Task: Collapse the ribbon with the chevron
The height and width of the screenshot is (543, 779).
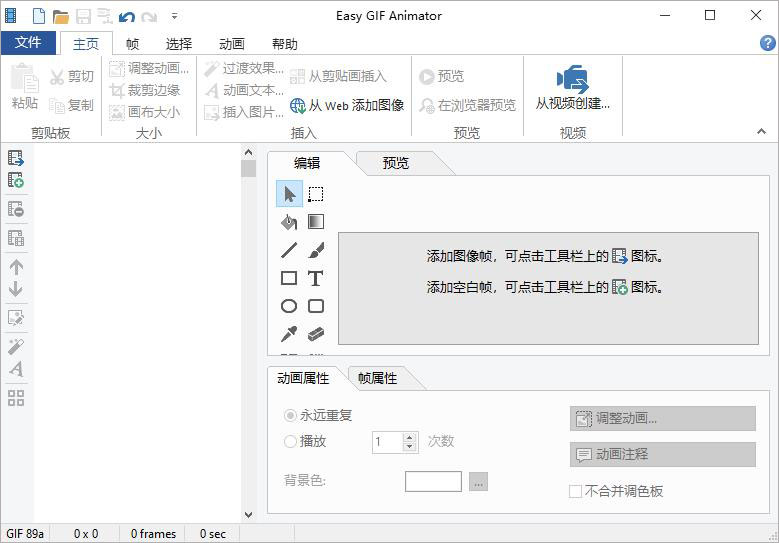Action: tap(761, 131)
